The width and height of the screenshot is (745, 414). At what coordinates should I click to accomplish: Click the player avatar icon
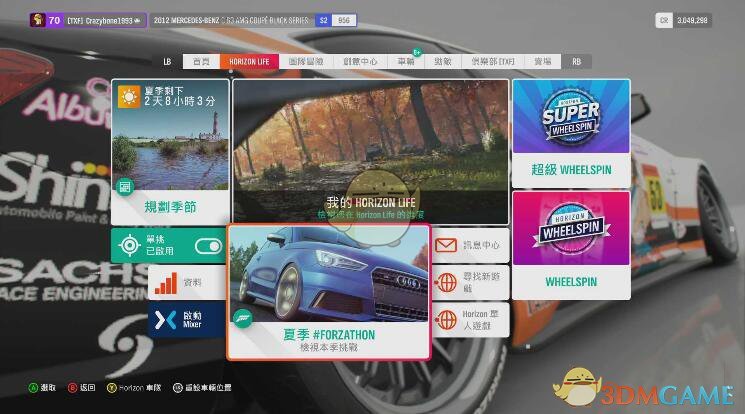coord(38,20)
